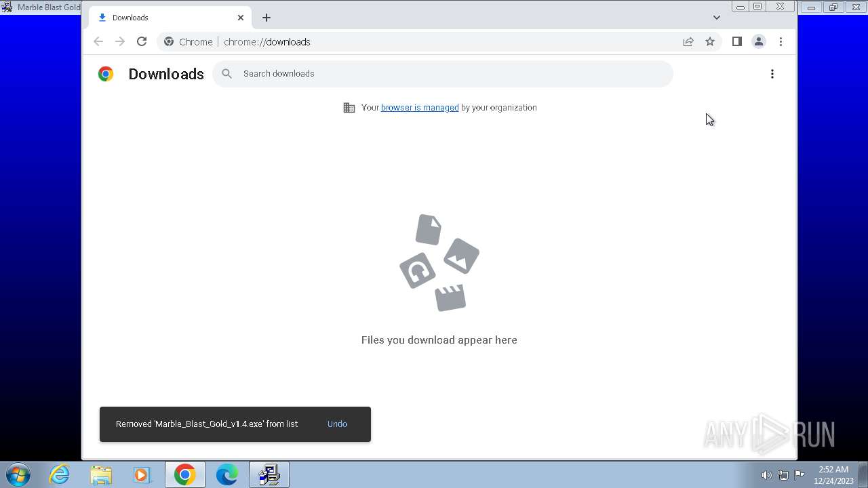The image size is (868, 488).
Task: Bookmark this tab with the star
Action: tap(710, 41)
